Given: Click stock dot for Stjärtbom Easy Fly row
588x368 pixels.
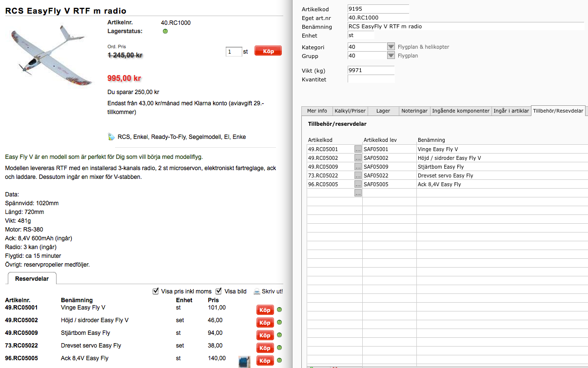Looking at the screenshot, I should coord(280,335).
